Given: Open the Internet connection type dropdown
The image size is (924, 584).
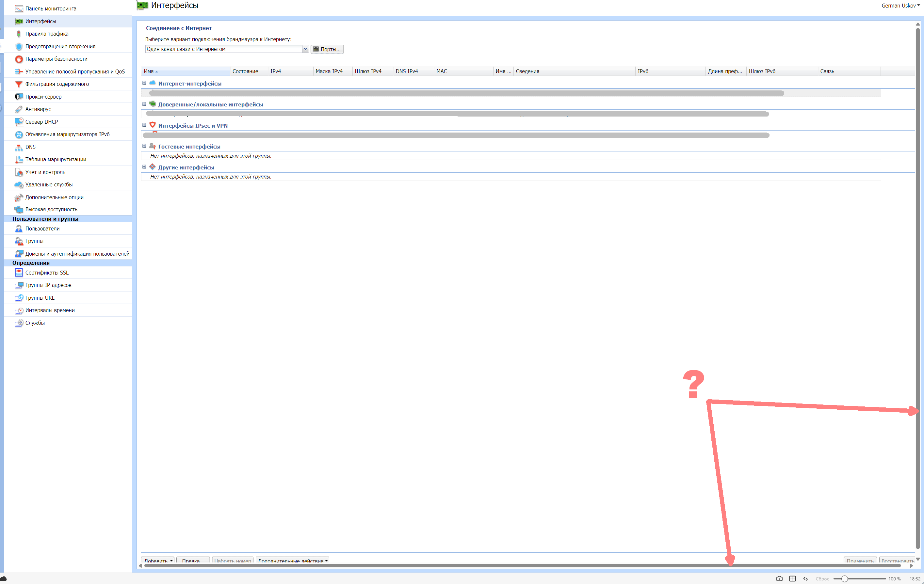Looking at the screenshot, I should pyautogui.click(x=305, y=49).
